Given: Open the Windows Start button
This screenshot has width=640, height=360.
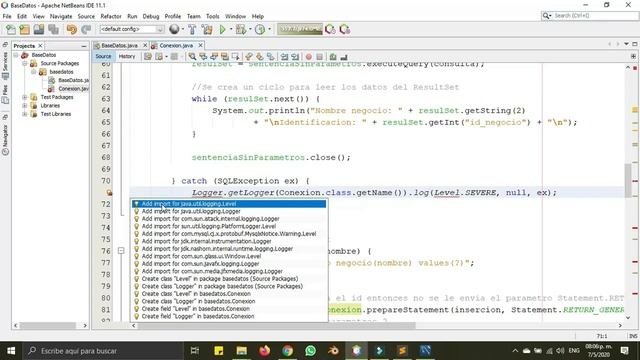Looking at the screenshot, I should coord(11,351).
